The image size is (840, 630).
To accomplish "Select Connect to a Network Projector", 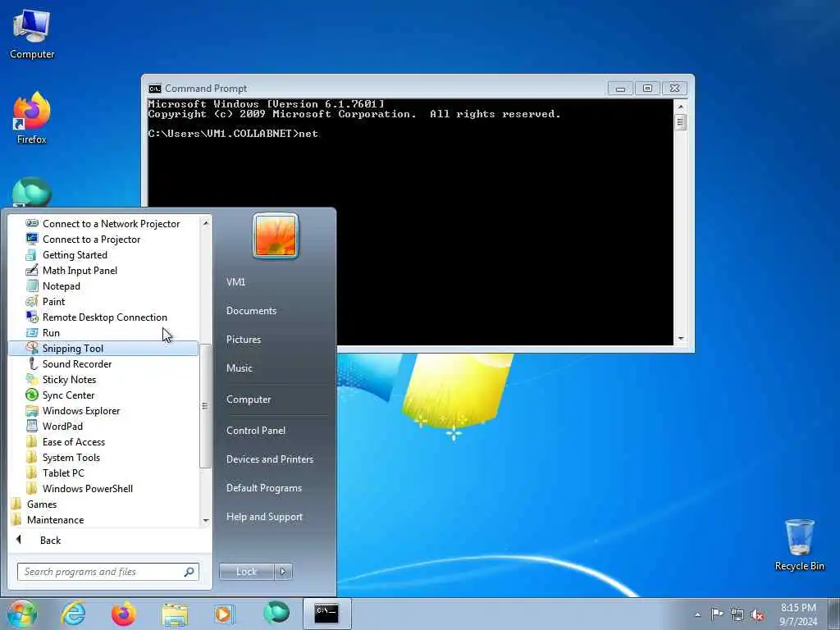I will (x=103, y=224).
